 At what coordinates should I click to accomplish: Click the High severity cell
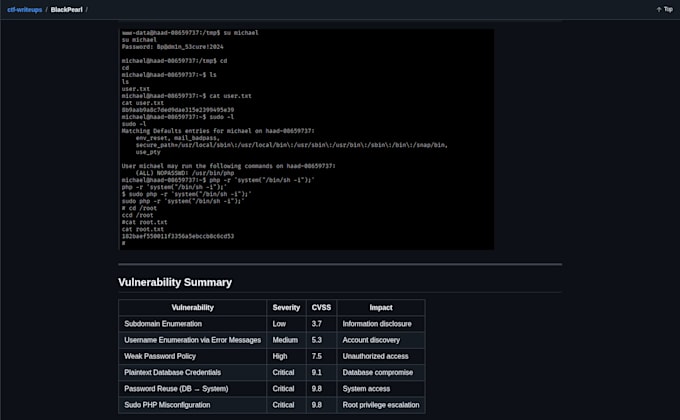(286, 356)
